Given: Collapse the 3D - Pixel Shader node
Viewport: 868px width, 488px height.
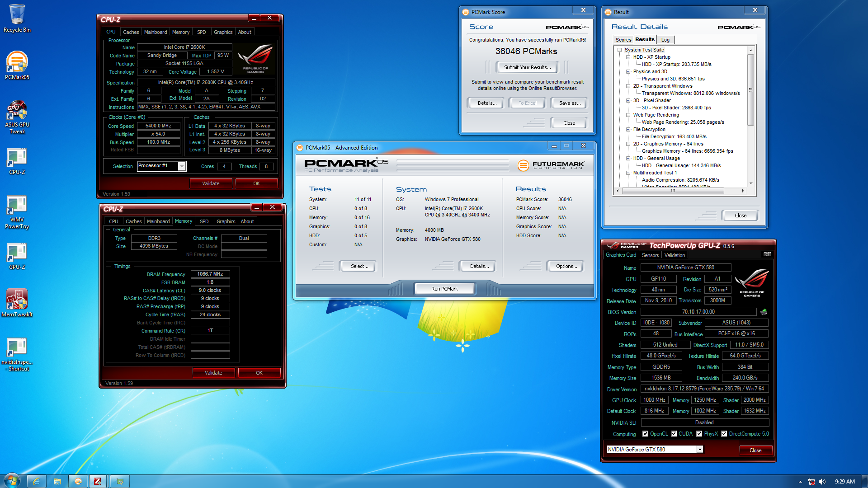Looking at the screenshot, I should point(628,100).
